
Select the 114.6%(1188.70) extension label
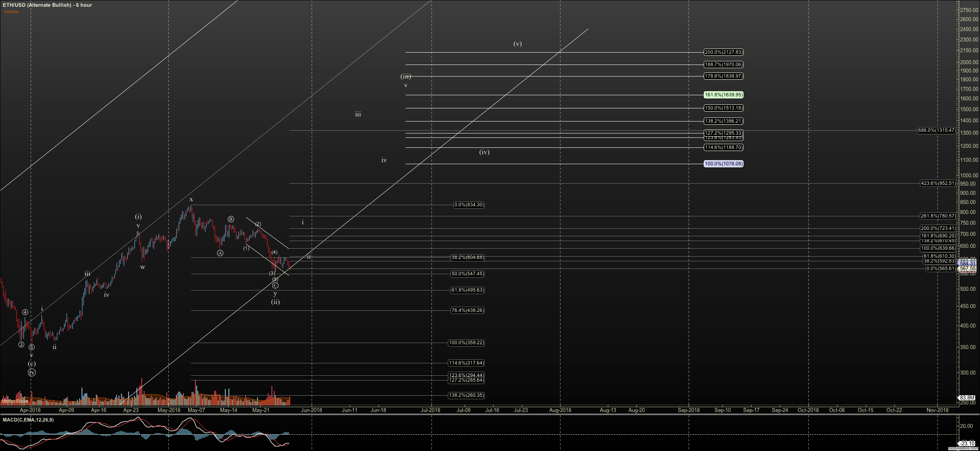click(x=723, y=147)
